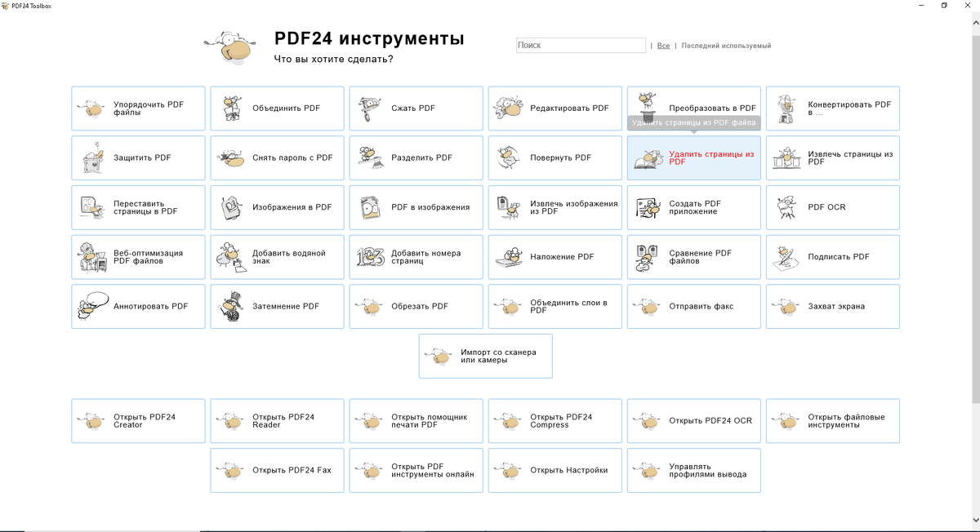The height and width of the screenshot is (532, 980).
Task: Open the Сравнение PDF файлов tool
Action: pos(693,257)
